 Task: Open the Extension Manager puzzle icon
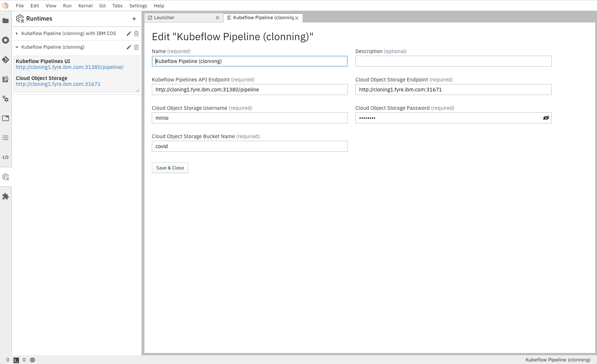[x=6, y=196]
